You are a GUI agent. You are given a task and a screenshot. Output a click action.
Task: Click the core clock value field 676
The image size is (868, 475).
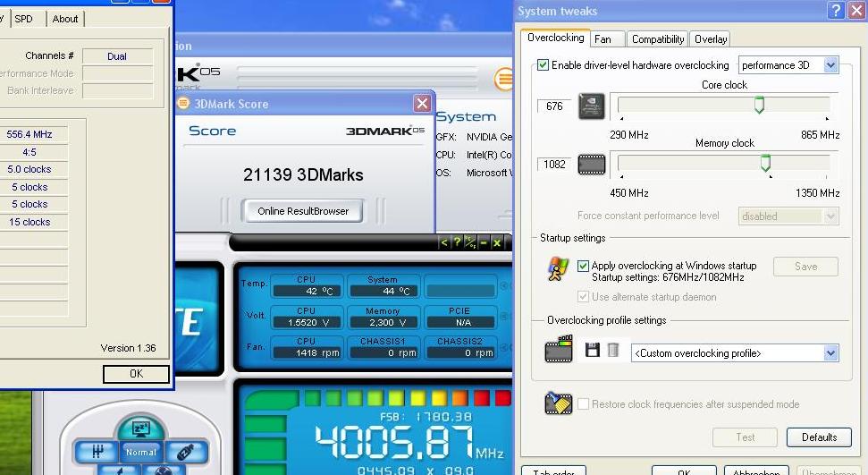(x=554, y=106)
